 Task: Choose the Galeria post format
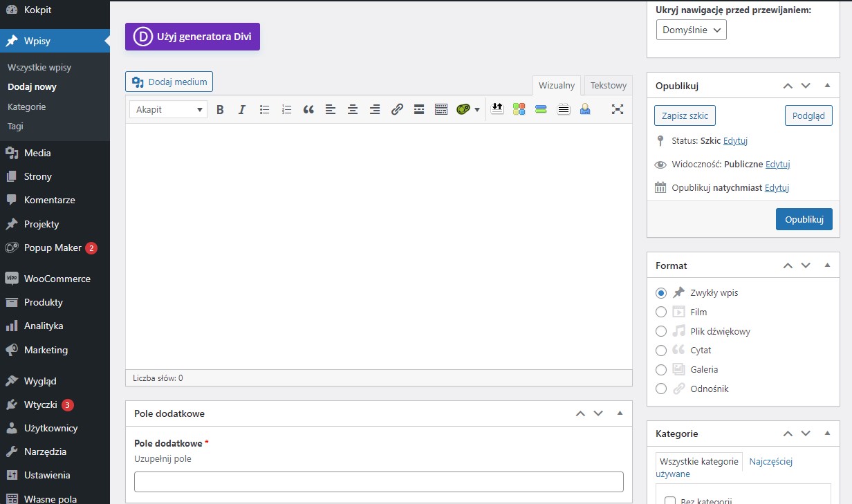tap(661, 370)
